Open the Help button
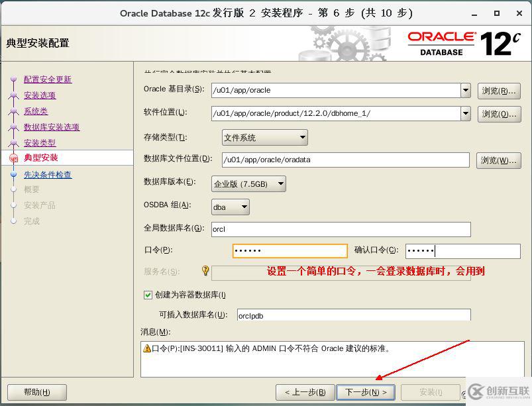Image resolution: width=532 pixels, height=406 pixels. (37, 392)
